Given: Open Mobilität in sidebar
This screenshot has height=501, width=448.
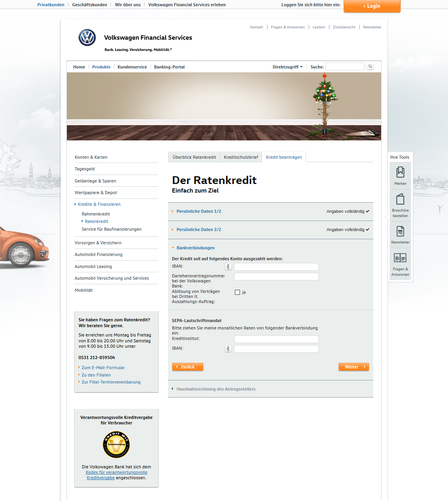Looking at the screenshot, I should (x=84, y=290).
